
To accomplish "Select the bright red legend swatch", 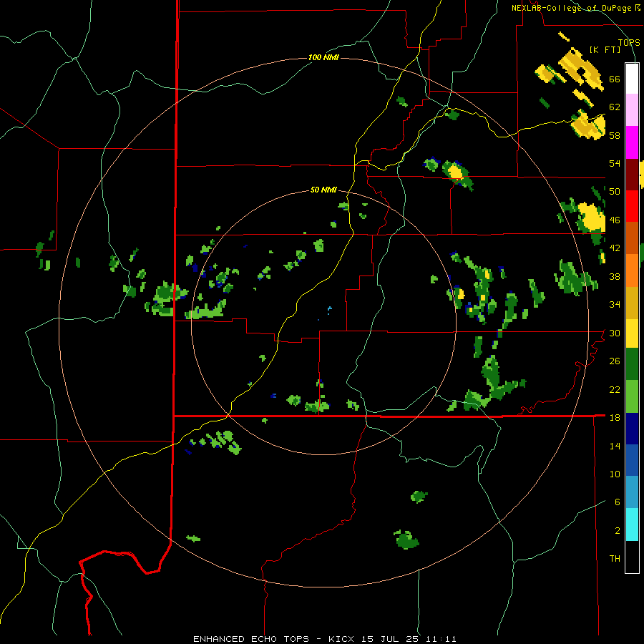I will [632, 206].
